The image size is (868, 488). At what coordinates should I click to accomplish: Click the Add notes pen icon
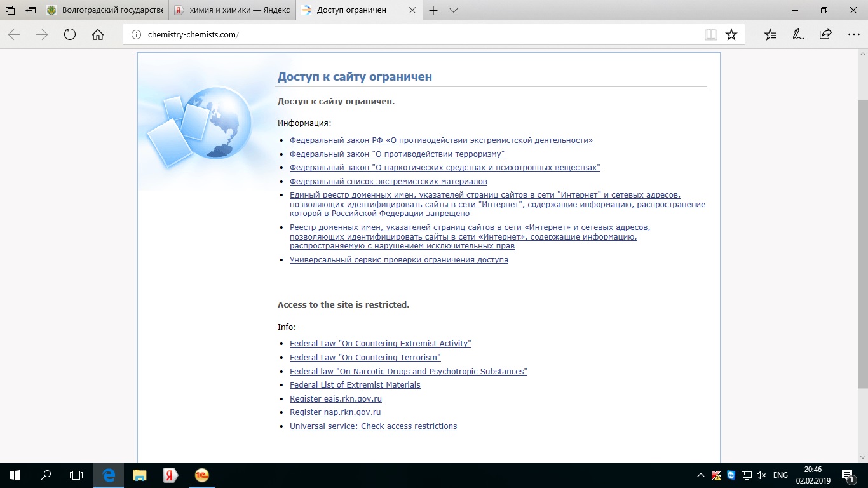(x=797, y=35)
